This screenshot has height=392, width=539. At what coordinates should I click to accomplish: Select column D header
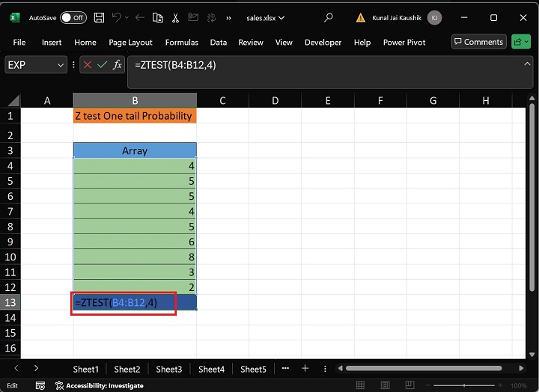[x=275, y=100]
